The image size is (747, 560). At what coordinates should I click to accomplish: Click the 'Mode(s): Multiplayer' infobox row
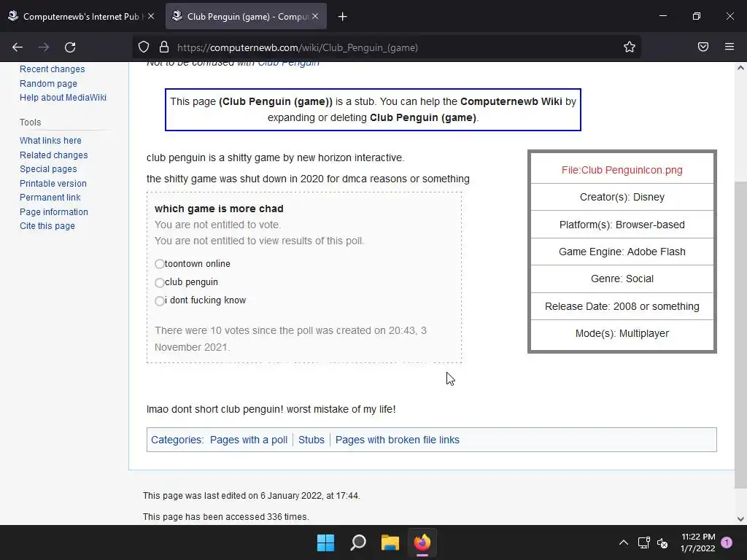coord(622,333)
